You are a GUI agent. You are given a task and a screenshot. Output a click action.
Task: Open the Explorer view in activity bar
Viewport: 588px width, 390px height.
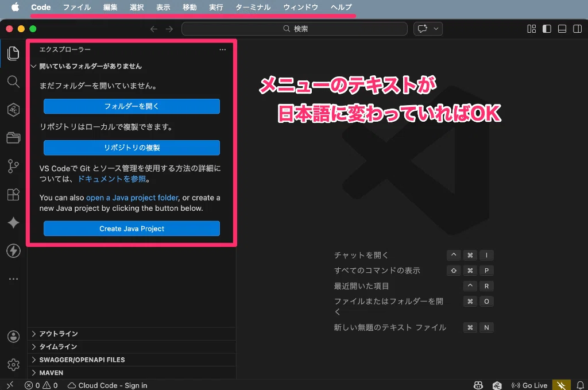point(13,53)
